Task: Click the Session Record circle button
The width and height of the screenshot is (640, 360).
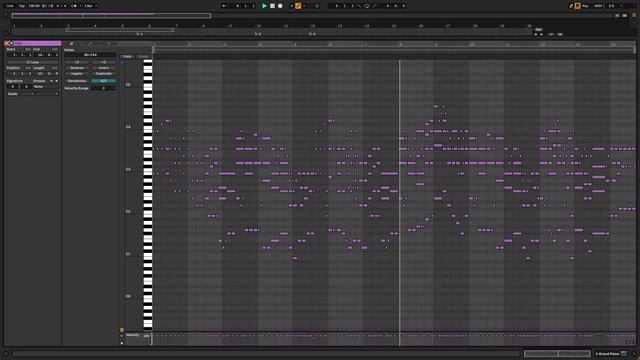Action: [317, 6]
